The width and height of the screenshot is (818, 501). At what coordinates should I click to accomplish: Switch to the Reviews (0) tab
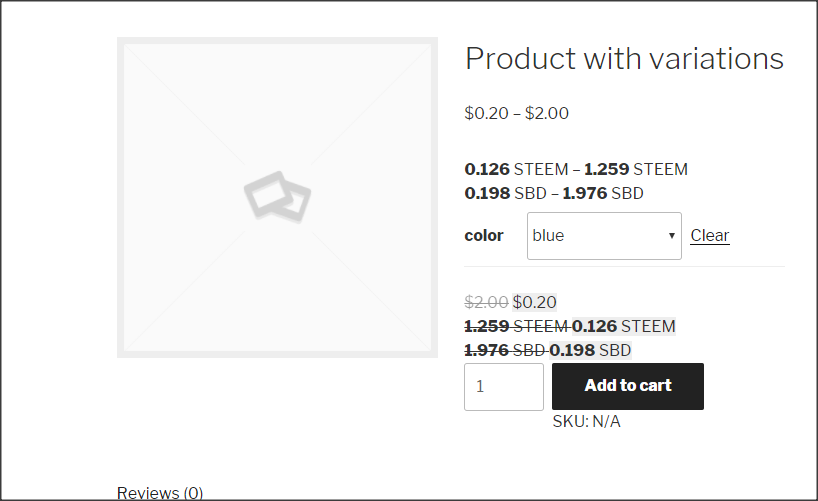coord(160,492)
